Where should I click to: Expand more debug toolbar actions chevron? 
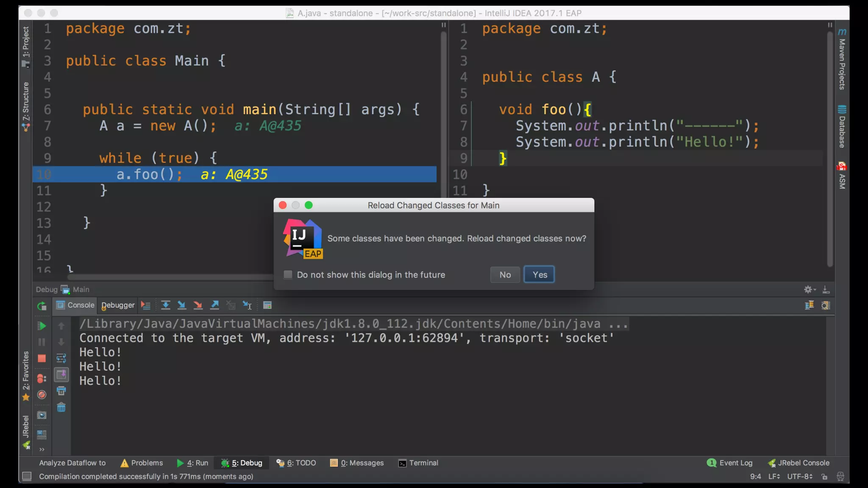(x=42, y=449)
